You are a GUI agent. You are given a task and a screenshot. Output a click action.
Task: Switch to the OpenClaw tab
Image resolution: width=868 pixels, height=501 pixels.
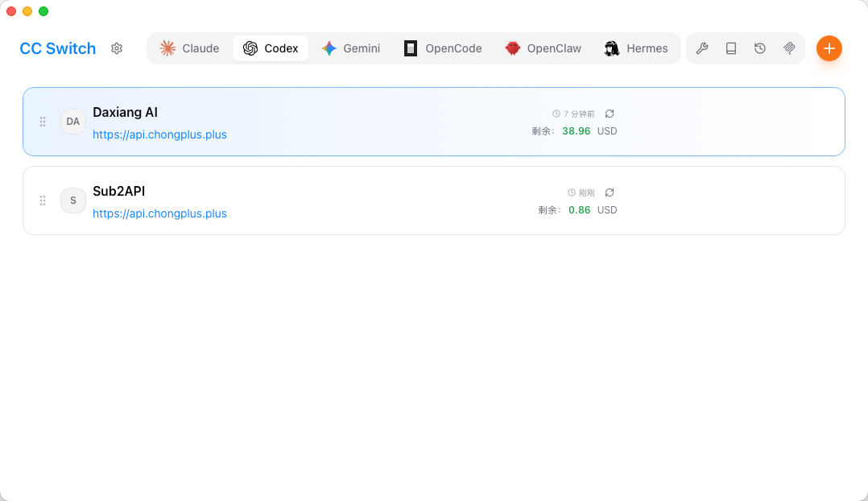tap(544, 48)
